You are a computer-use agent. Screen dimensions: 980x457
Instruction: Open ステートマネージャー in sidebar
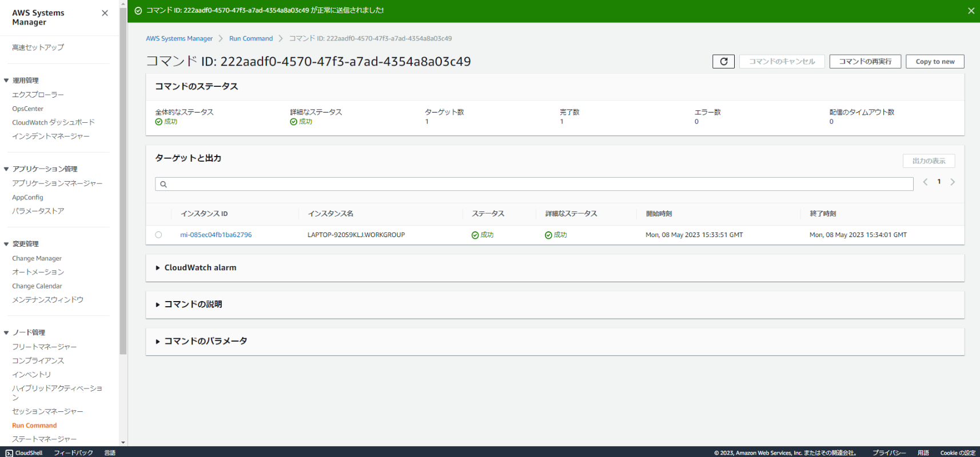click(44, 439)
